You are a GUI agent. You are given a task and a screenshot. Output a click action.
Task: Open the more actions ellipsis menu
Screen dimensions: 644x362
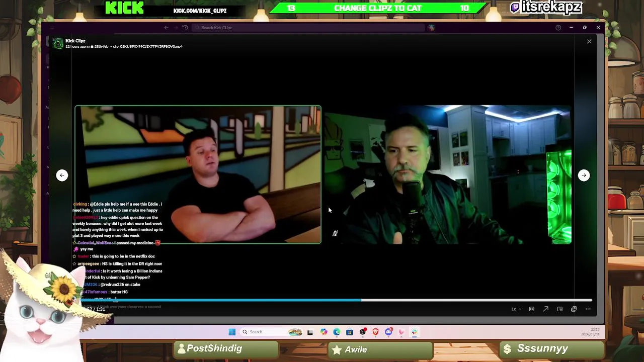[588, 309]
